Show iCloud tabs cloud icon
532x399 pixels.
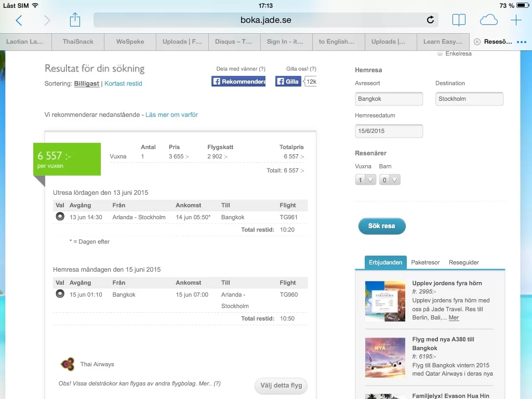point(488,20)
